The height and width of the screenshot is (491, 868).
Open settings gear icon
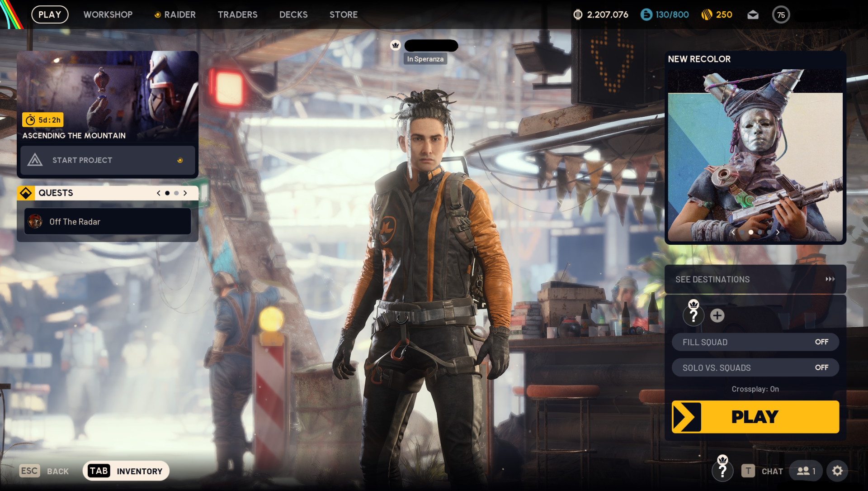(837, 471)
